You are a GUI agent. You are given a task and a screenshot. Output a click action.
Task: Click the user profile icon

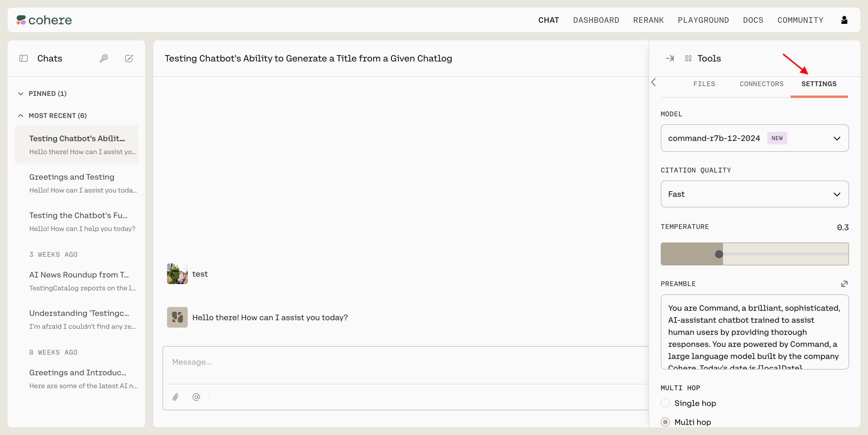[x=844, y=20]
